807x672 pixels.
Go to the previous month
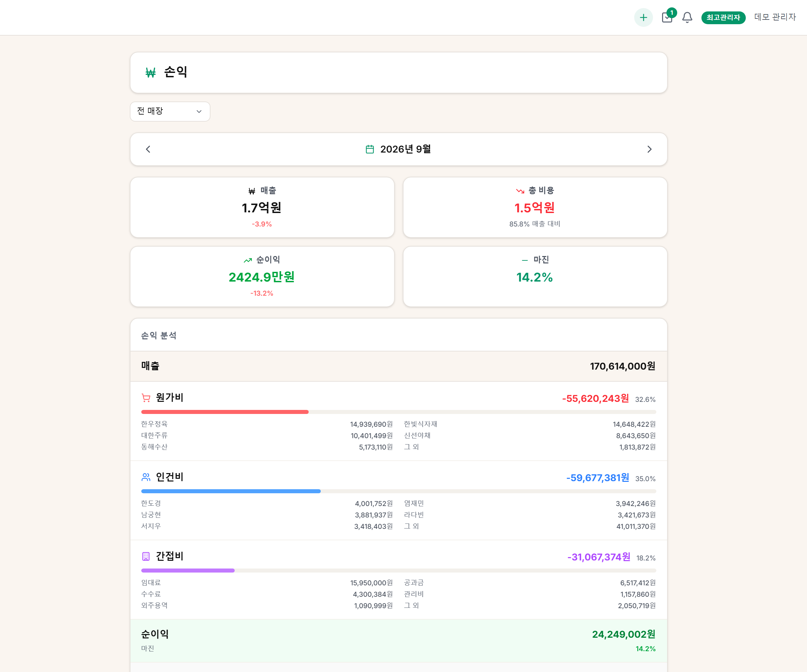(x=148, y=150)
